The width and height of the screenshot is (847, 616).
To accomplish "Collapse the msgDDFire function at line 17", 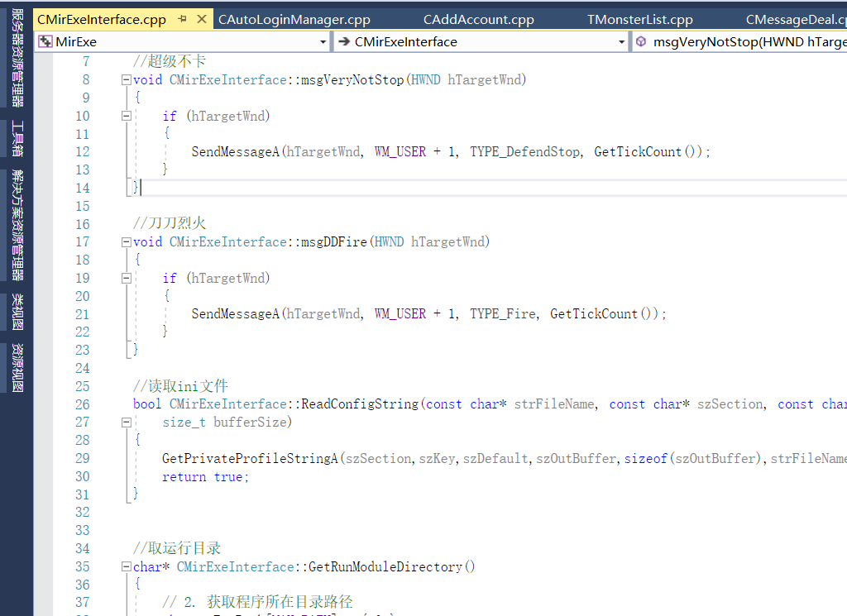I will click(126, 242).
